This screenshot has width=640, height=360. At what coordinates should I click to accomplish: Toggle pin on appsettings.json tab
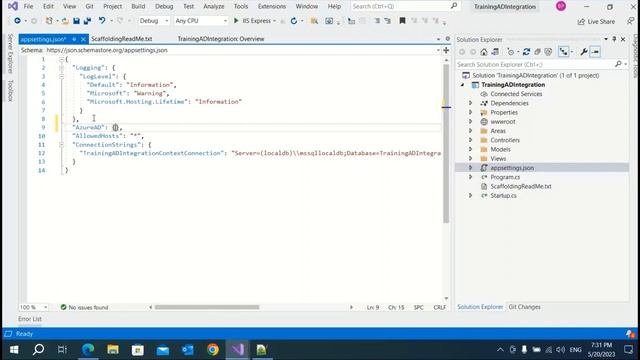(74, 39)
